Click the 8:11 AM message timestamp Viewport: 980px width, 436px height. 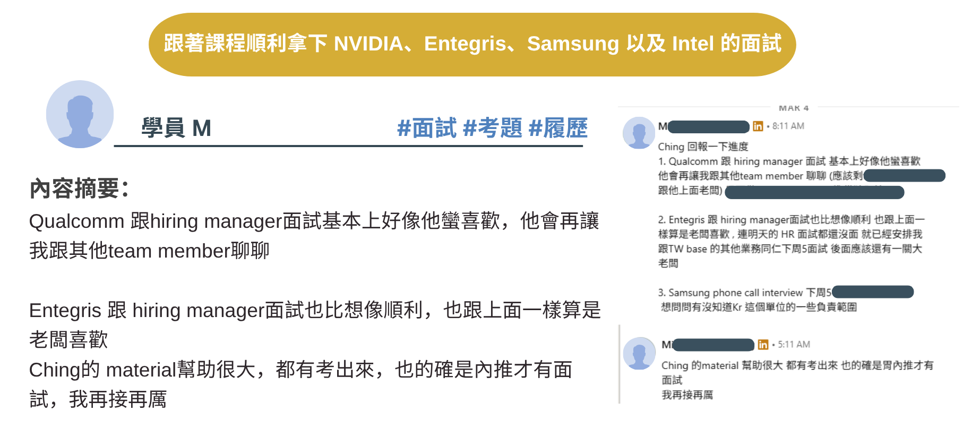point(788,126)
